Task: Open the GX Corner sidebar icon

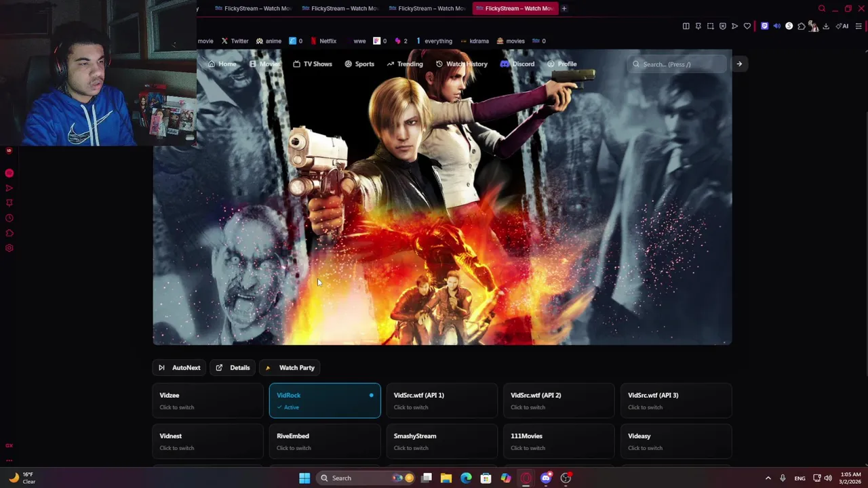Action: click(x=9, y=445)
